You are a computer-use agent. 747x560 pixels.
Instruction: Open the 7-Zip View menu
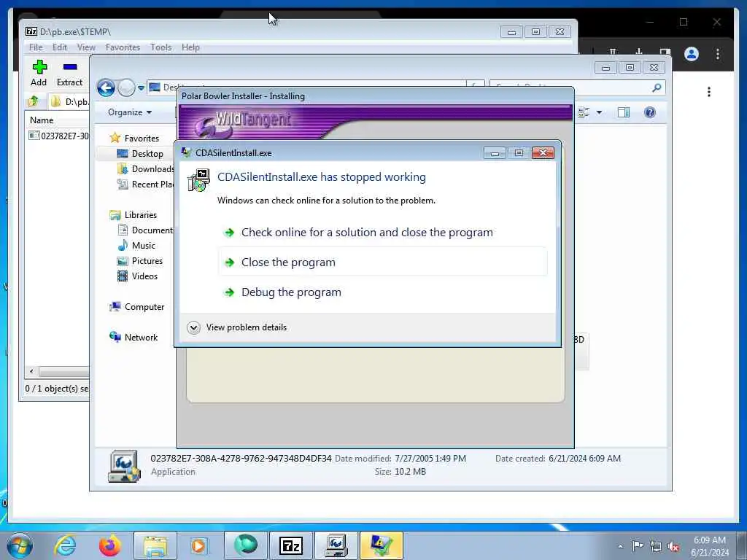(x=86, y=47)
